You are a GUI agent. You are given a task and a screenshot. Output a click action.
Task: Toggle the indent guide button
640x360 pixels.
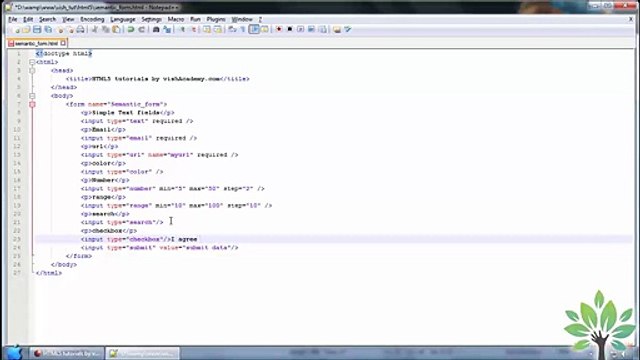pos(254,29)
